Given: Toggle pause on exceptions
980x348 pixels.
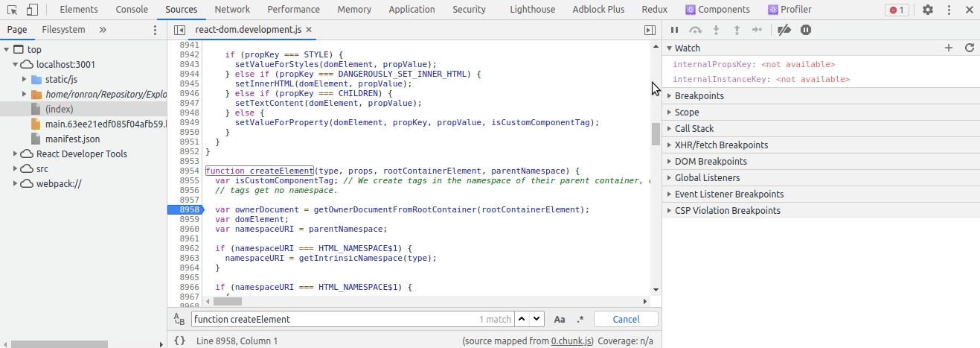Looking at the screenshot, I should point(806,30).
